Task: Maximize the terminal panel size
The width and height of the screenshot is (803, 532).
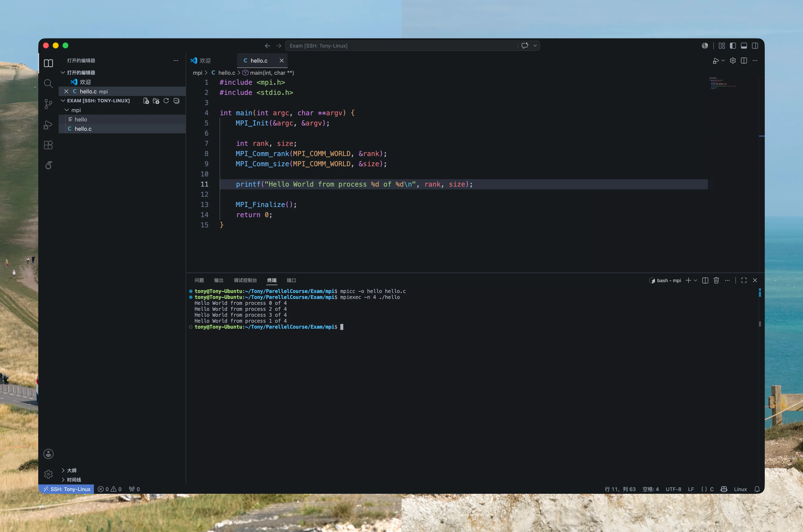Action: [744, 281]
